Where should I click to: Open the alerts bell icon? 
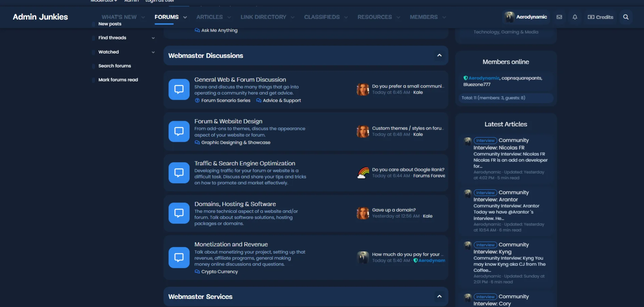[x=575, y=17]
